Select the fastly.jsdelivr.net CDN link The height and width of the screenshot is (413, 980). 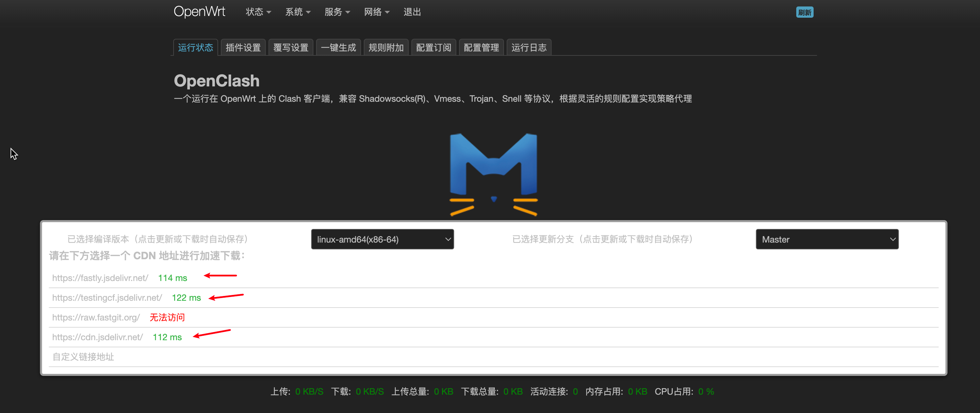pyautogui.click(x=100, y=278)
